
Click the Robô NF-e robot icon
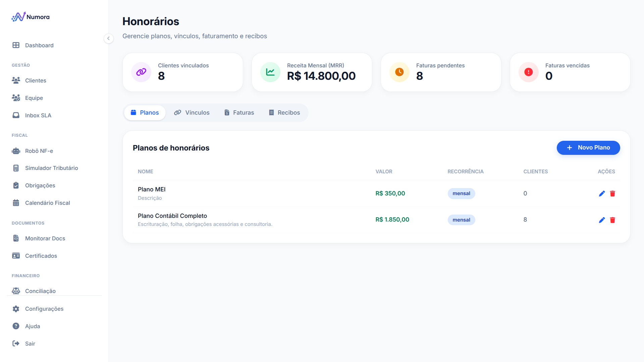point(16,151)
